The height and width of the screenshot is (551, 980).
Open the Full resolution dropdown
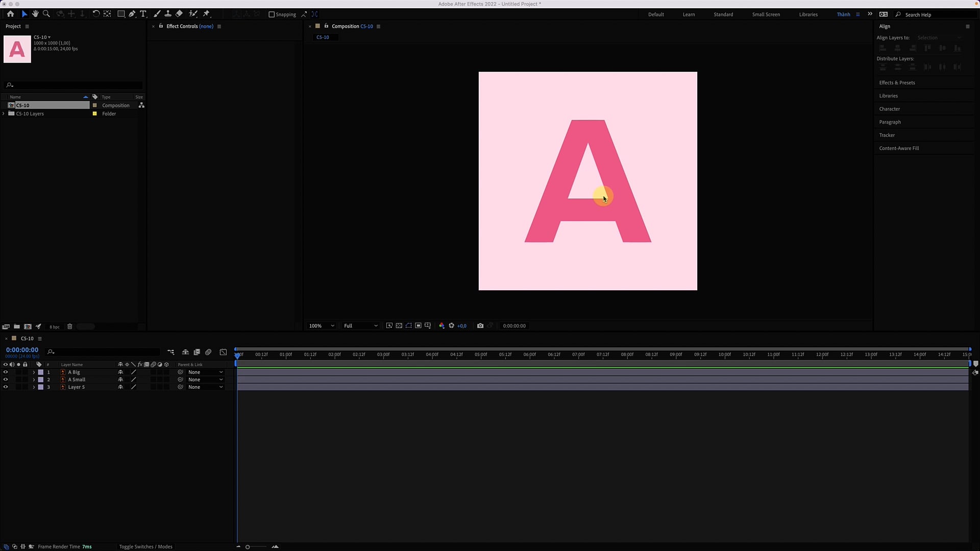click(x=360, y=325)
